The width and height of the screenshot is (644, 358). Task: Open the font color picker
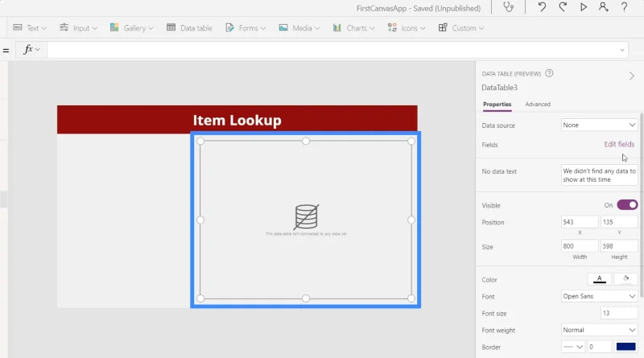[599, 279]
